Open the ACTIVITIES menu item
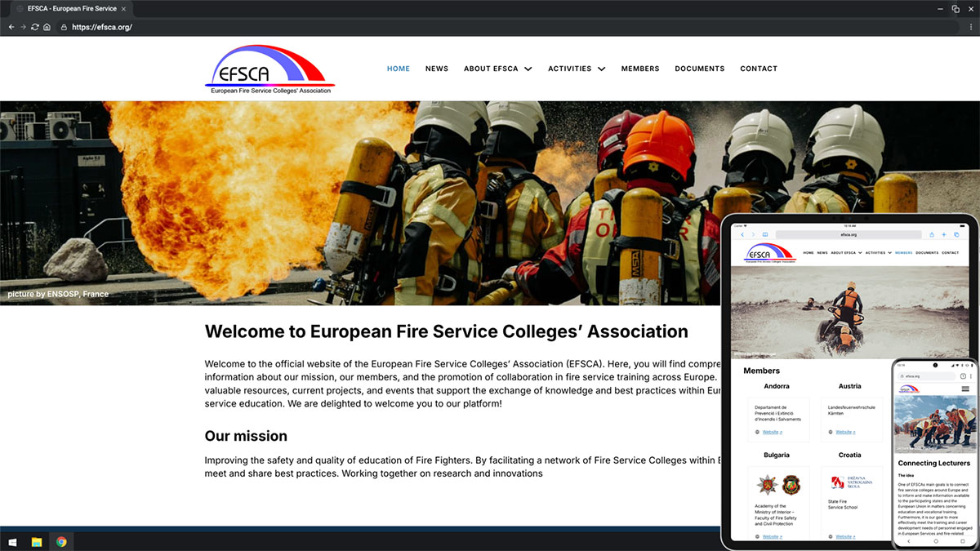 [x=570, y=69]
